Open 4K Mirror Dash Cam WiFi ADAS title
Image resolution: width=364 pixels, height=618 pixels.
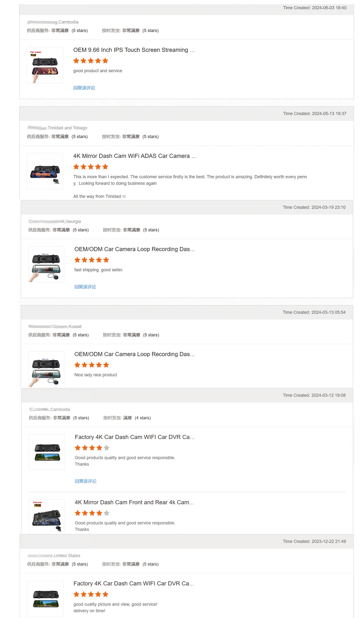134,156
